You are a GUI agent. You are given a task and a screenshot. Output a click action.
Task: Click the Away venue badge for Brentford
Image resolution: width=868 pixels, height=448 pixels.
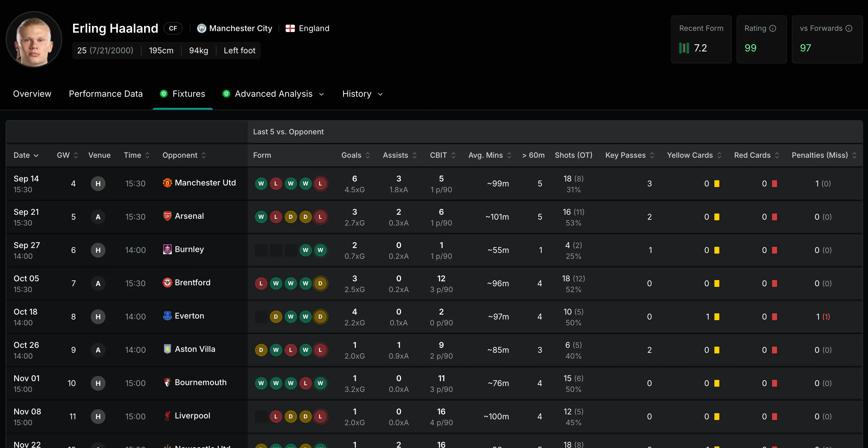[98, 283]
